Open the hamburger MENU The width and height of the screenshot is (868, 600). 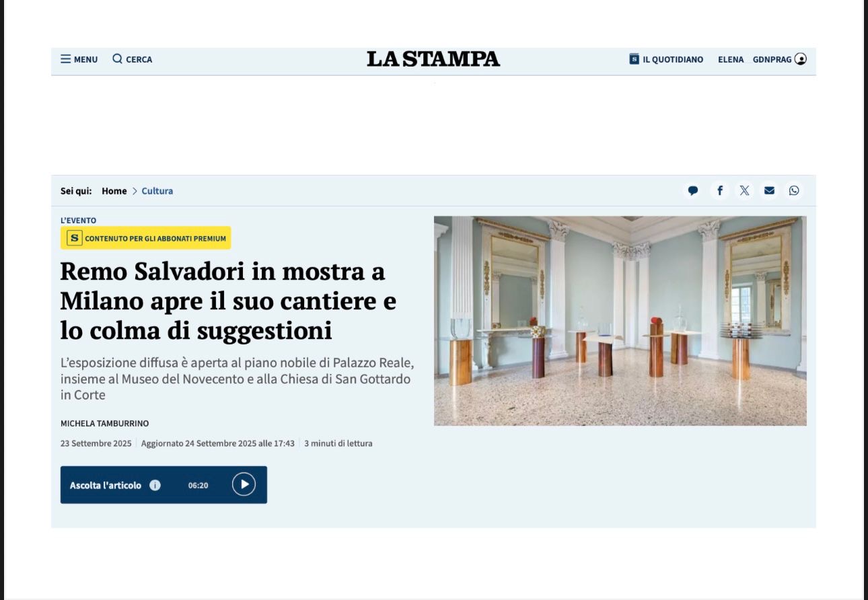[79, 59]
